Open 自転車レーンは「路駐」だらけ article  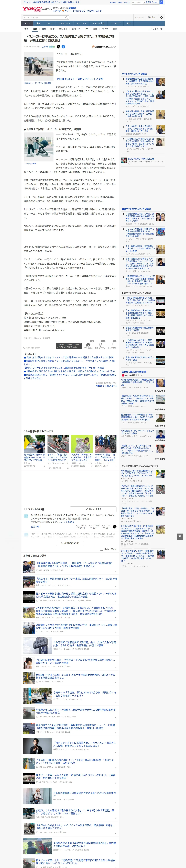76,677
